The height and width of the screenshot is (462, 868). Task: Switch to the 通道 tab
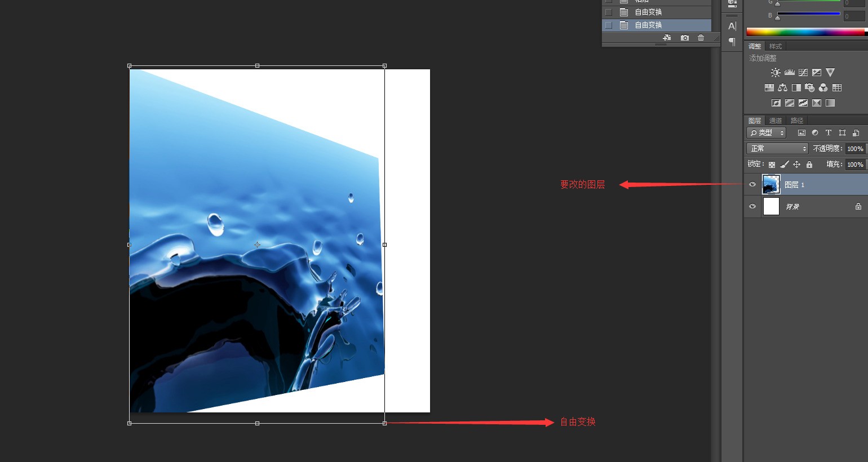pyautogui.click(x=776, y=121)
